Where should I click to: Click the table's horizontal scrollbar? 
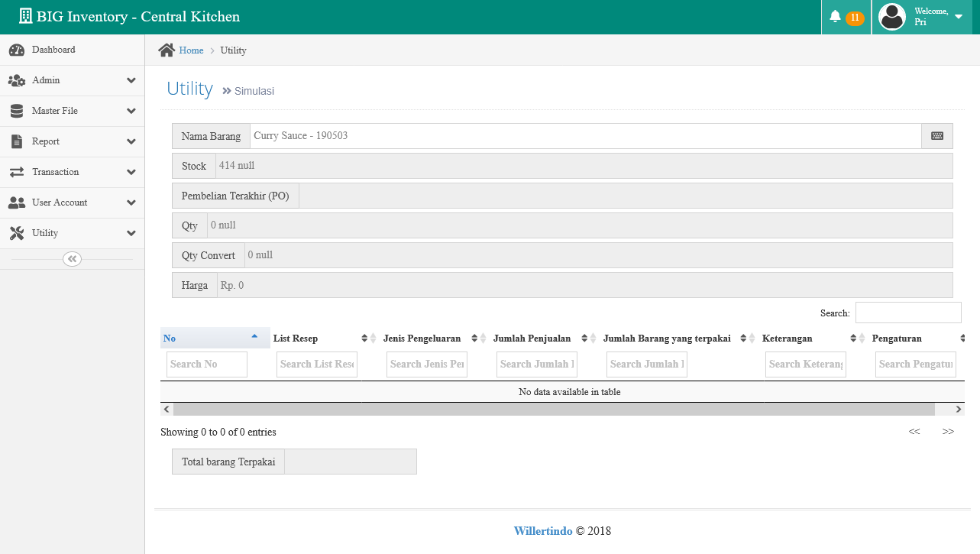click(x=554, y=410)
